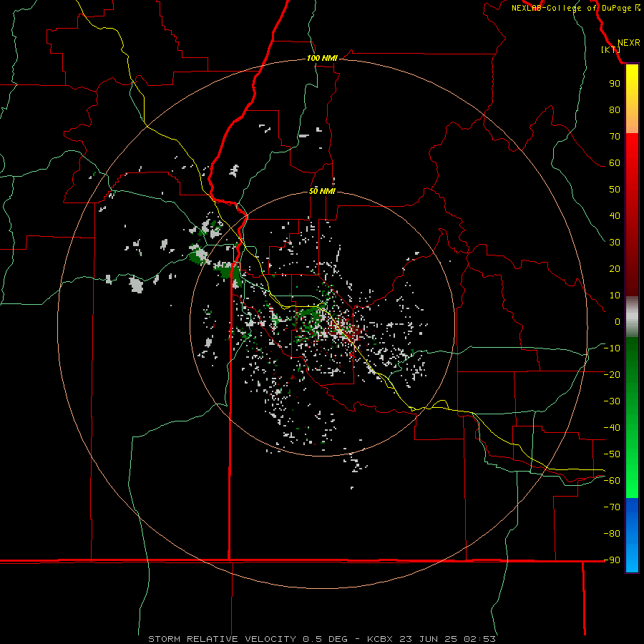Click the positive 60 scale label

615,163
